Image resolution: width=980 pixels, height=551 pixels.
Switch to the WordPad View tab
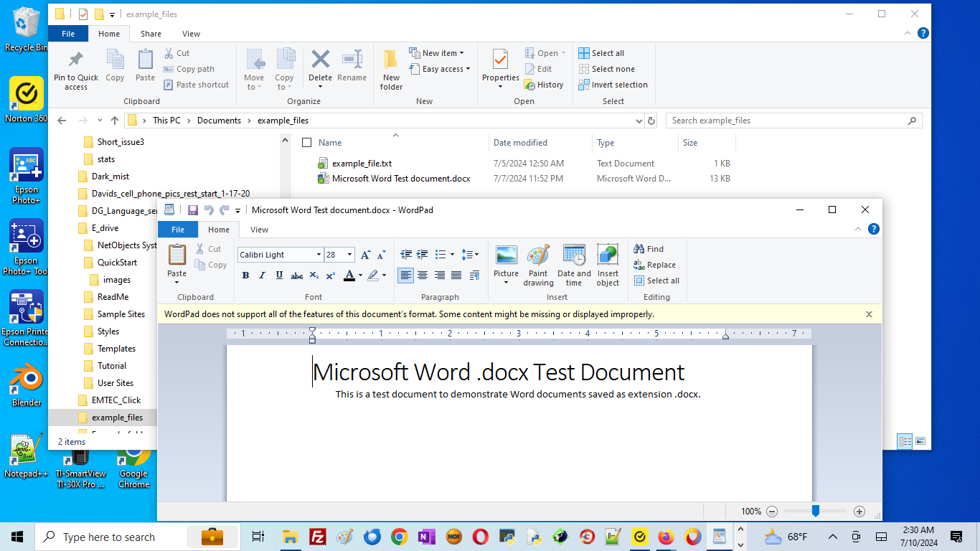[x=259, y=230]
